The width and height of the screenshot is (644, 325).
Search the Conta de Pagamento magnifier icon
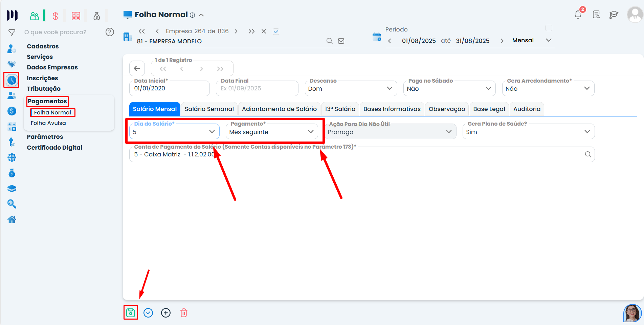588,154
